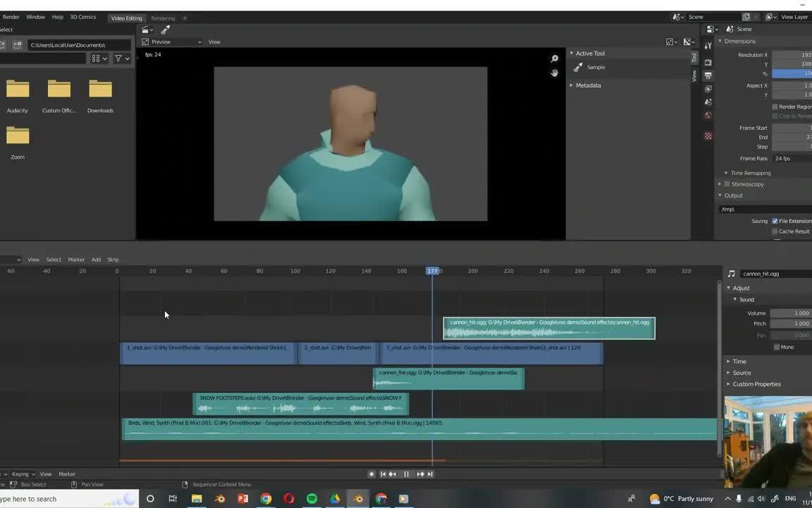Open the Preview mode dropdown
The height and width of the screenshot is (508, 812).
pyautogui.click(x=161, y=42)
